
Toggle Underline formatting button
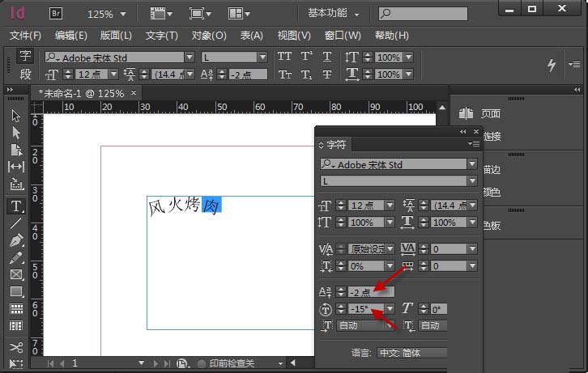click(327, 57)
